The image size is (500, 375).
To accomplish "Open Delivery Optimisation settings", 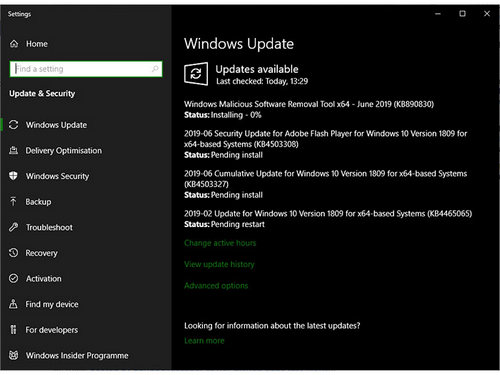I will click(x=64, y=150).
